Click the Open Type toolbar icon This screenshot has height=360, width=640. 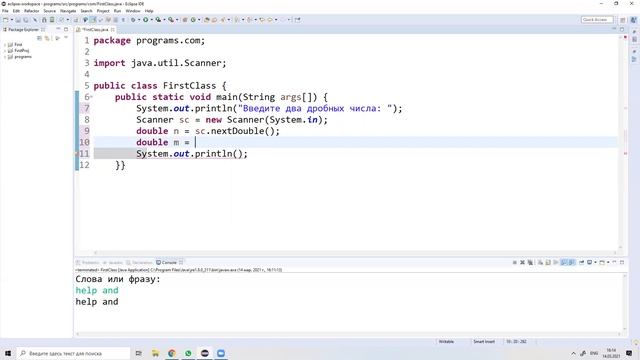207,20
